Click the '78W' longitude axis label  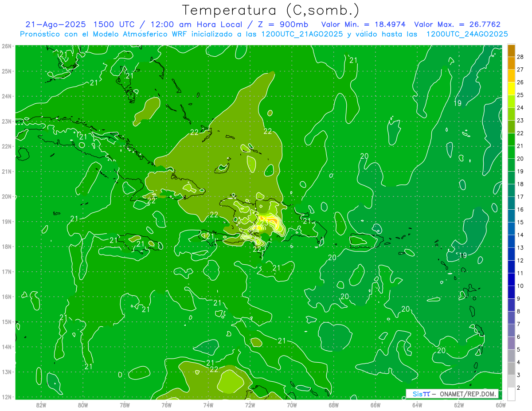125,405
